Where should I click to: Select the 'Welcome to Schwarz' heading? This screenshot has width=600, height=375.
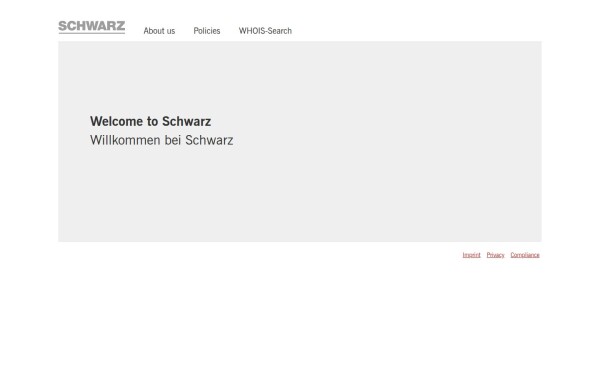(150, 121)
